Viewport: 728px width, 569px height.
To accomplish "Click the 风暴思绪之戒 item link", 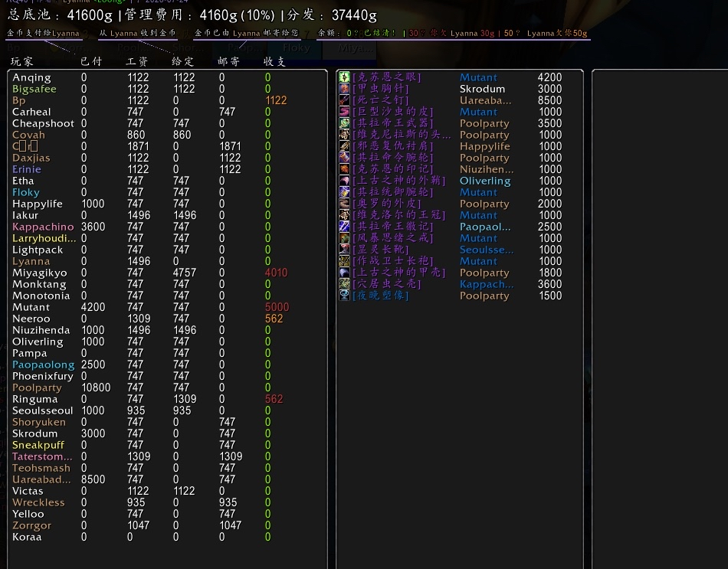I will 393,238.
